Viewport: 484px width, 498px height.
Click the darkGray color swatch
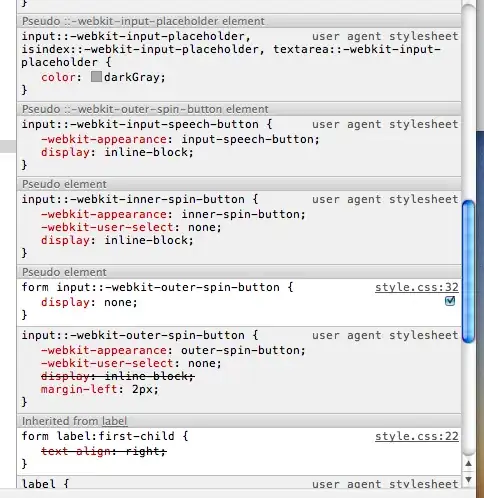click(96, 77)
